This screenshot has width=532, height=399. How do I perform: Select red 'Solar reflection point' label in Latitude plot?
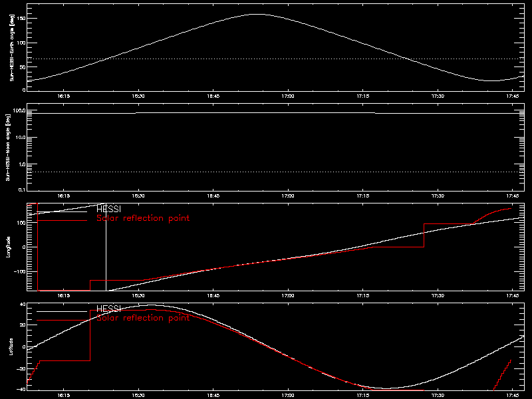[x=143, y=318]
